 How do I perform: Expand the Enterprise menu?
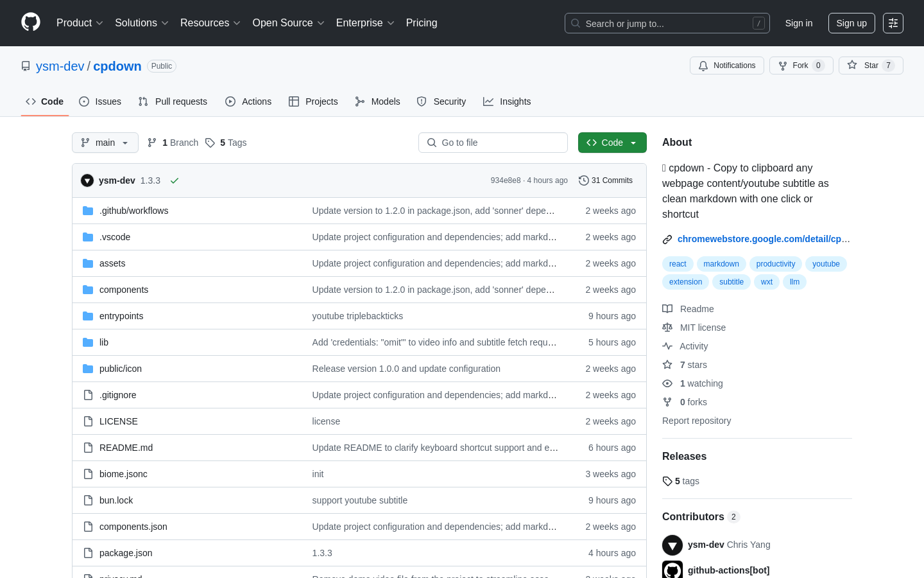(x=365, y=23)
